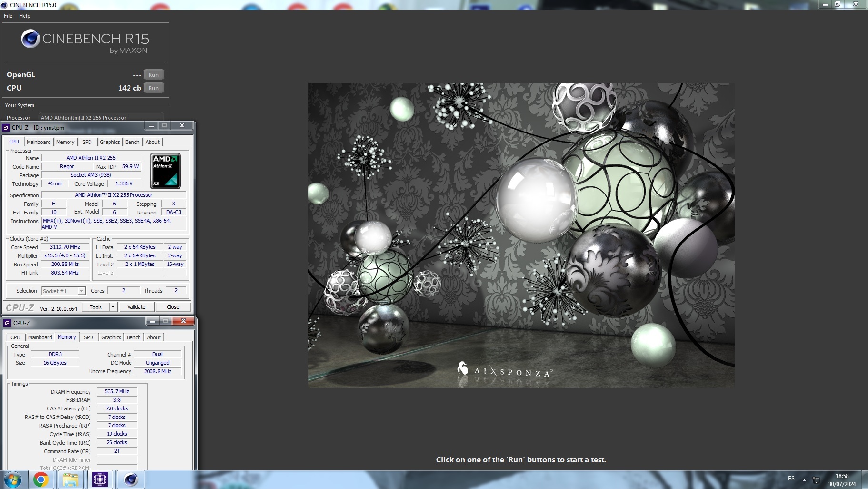Click the Tools button in CPU-Z
The image size is (868, 489).
click(x=96, y=307)
